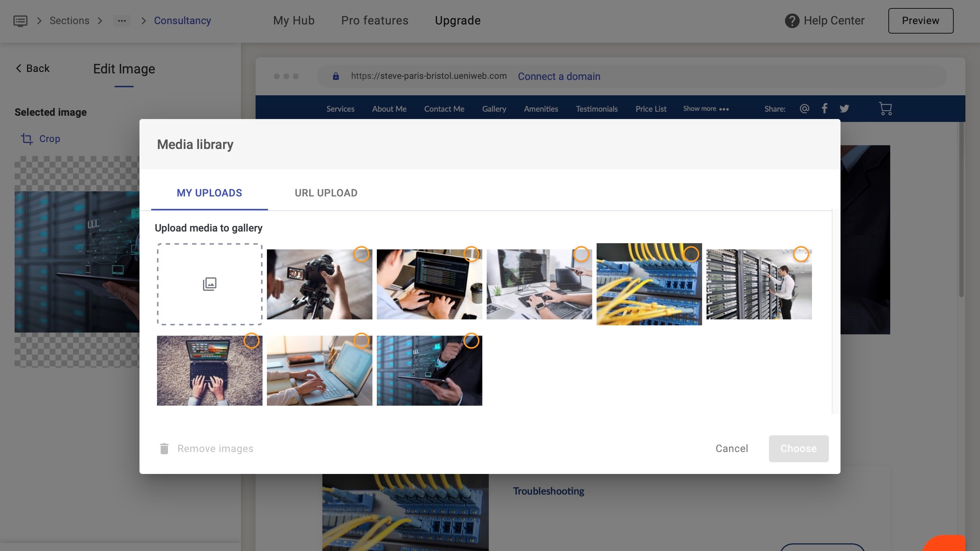This screenshot has width=980, height=551.
Task: Expand Show more navigation items
Action: [x=706, y=109]
